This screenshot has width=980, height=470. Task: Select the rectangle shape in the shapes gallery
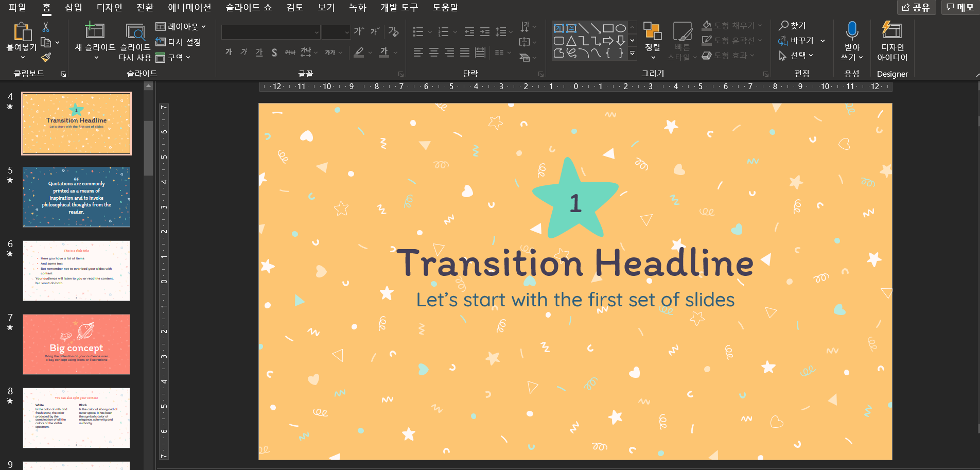coord(608,28)
